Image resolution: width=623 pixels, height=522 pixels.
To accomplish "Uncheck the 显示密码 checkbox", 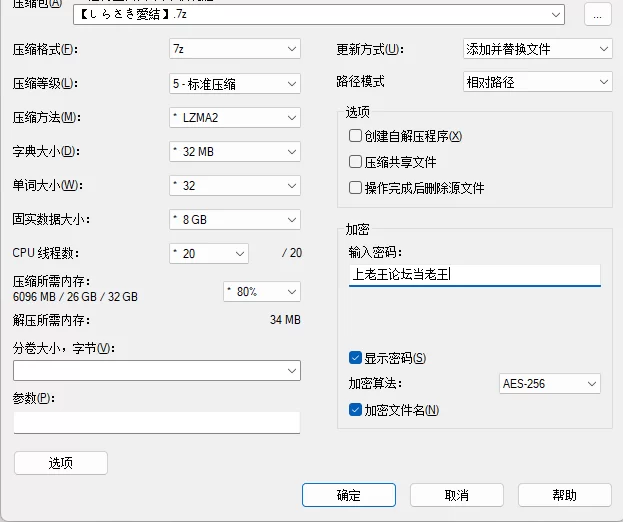I will point(355,358).
